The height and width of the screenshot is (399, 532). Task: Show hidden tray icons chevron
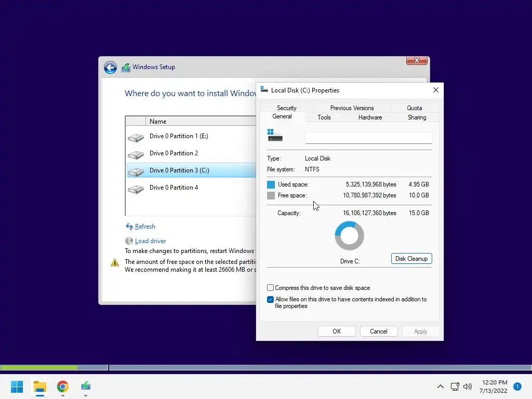[x=441, y=387]
